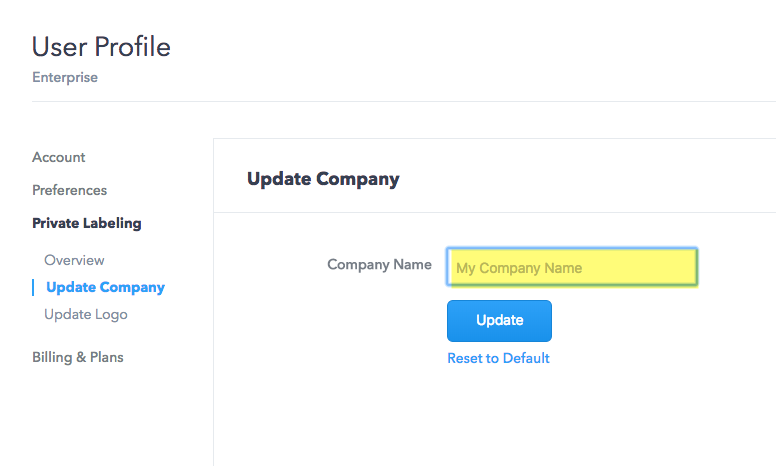
Task: Navigate to Billing & Plans
Action: click(x=78, y=357)
